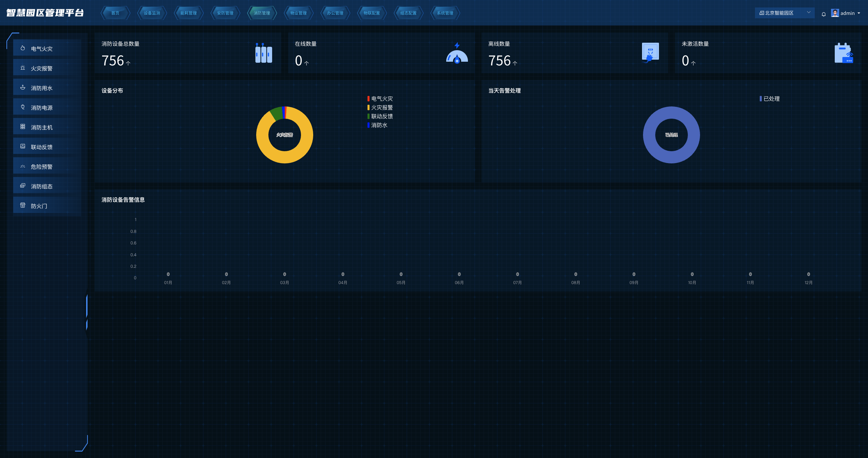Click the notification bell icon
The image size is (868, 458).
click(x=824, y=14)
